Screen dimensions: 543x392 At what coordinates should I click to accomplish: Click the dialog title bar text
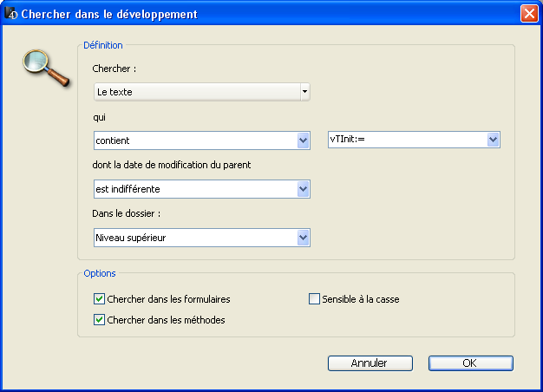[108, 14]
